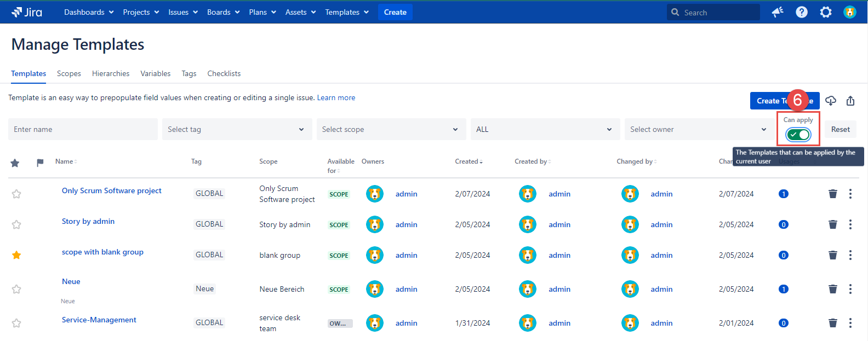
Task: Open the help question mark icon
Action: point(802,12)
